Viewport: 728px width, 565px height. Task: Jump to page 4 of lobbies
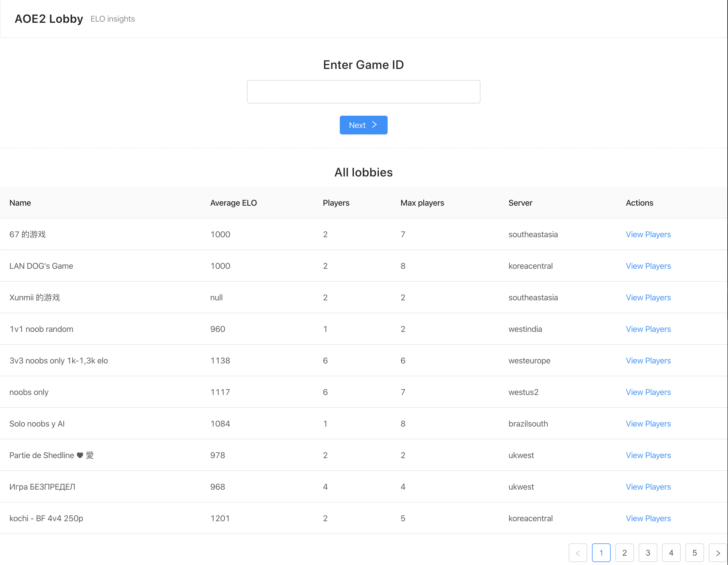tap(671, 553)
